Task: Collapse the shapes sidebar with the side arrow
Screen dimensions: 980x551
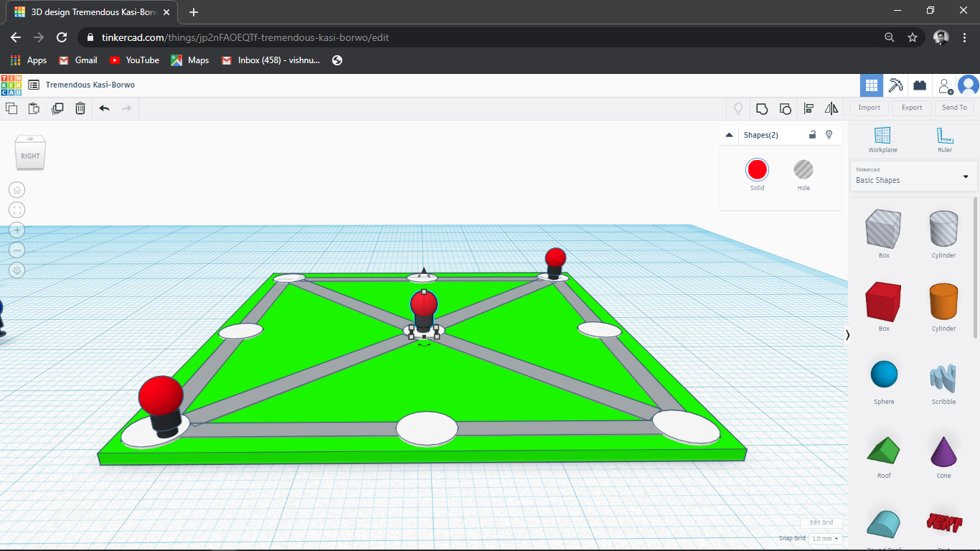Action: point(847,334)
